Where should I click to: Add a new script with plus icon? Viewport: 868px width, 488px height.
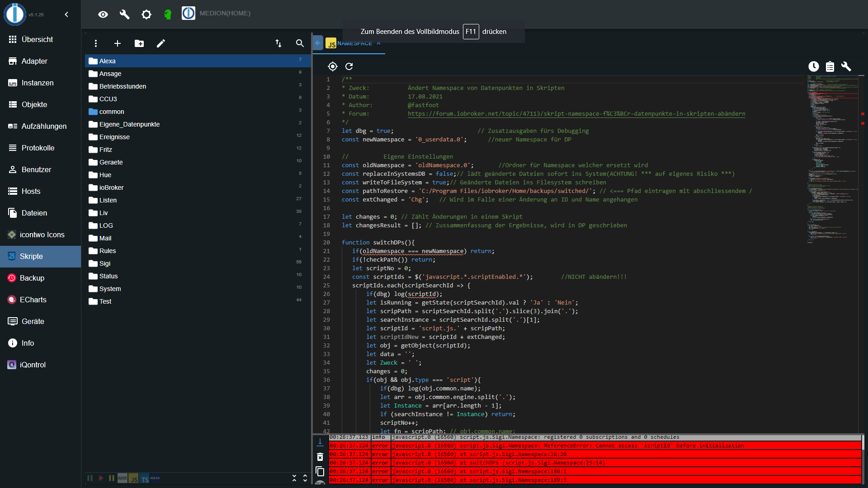pyautogui.click(x=118, y=43)
